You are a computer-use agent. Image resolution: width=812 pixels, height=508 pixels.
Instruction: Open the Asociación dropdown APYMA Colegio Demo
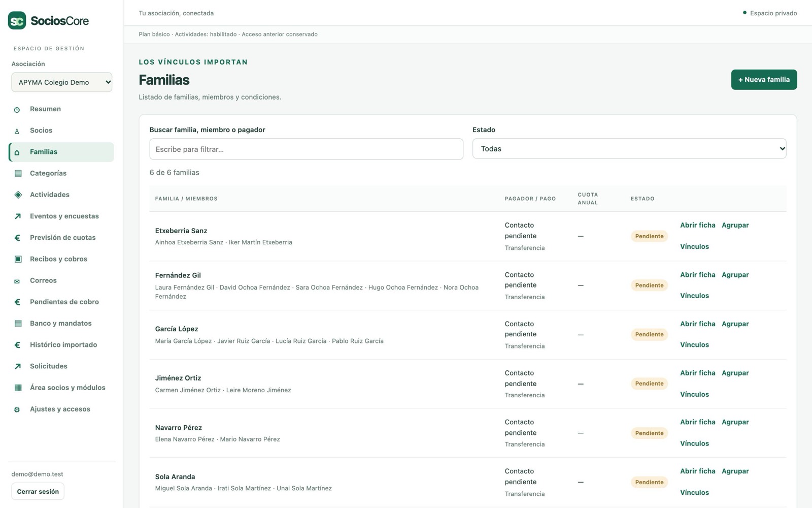click(x=62, y=82)
